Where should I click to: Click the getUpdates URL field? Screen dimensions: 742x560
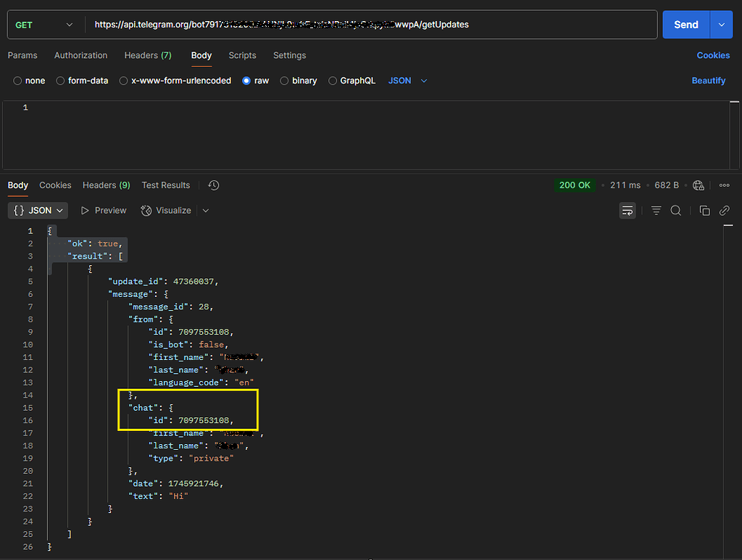pos(290,24)
